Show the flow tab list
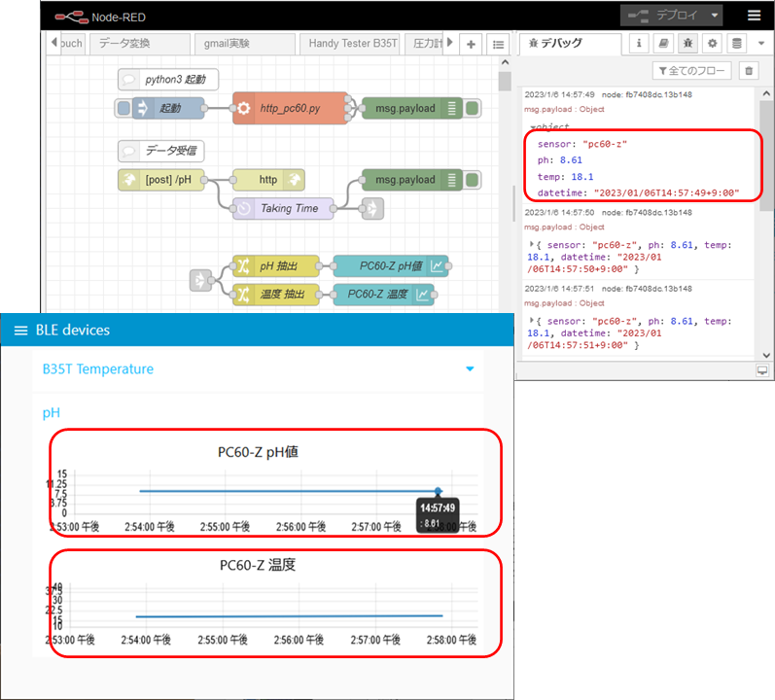Image resolution: width=775 pixels, height=700 pixels. pyautogui.click(x=497, y=44)
